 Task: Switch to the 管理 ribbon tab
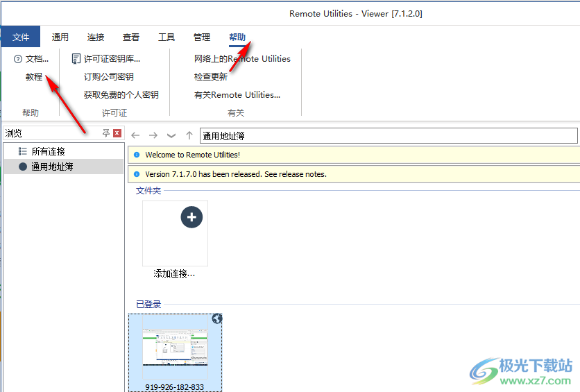pos(202,37)
